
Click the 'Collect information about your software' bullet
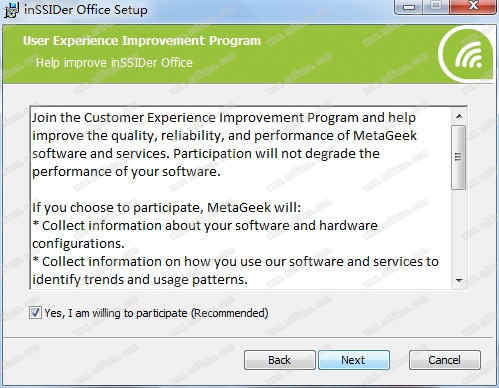coord(205,235)
